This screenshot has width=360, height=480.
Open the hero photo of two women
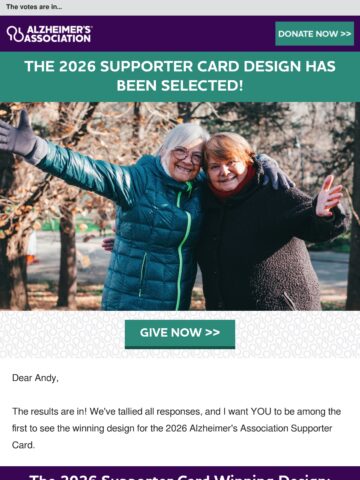[180, 206]
